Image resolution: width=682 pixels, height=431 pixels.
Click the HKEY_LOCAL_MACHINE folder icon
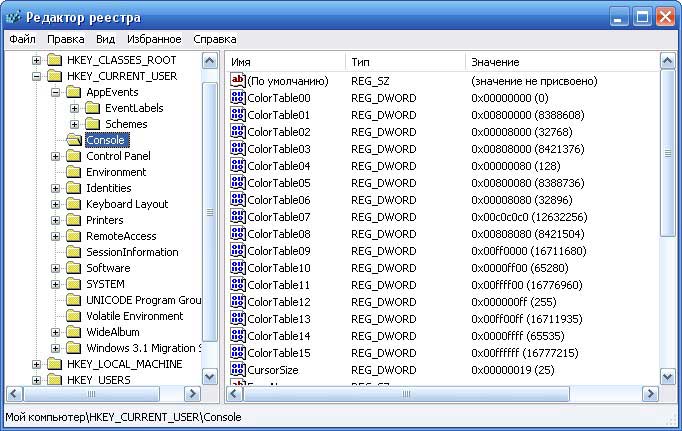click(55, 364)
